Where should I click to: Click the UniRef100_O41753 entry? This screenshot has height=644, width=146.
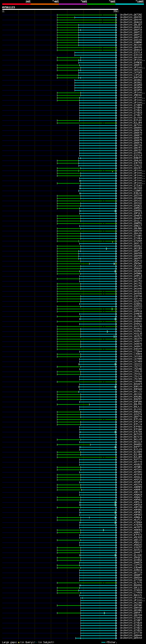[131, 281]
